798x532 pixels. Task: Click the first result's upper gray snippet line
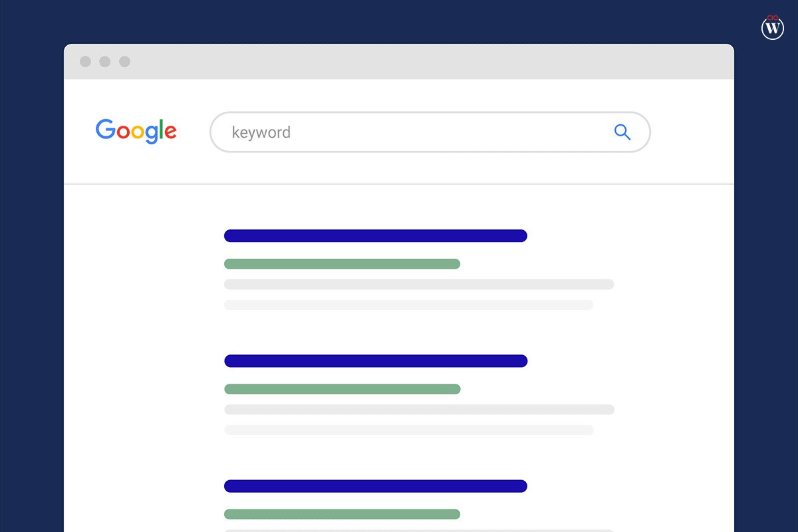(x=419, y=285)
